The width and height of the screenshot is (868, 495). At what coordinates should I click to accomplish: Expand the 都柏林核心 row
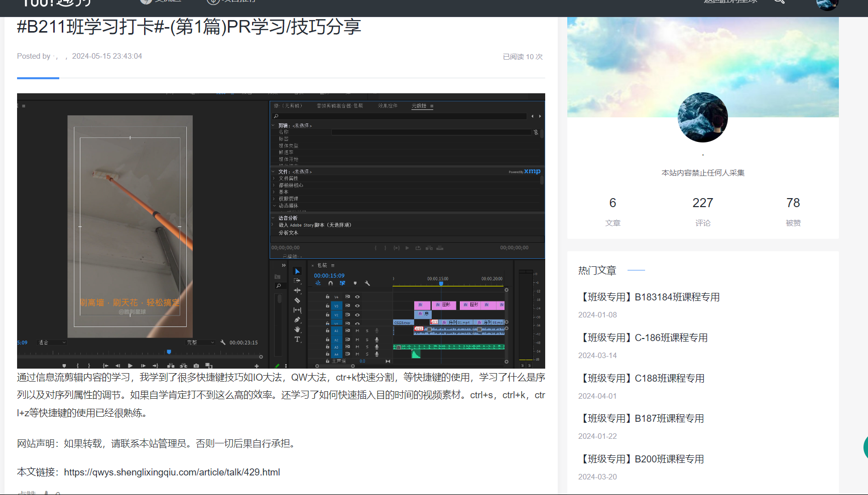coord(274,185)
